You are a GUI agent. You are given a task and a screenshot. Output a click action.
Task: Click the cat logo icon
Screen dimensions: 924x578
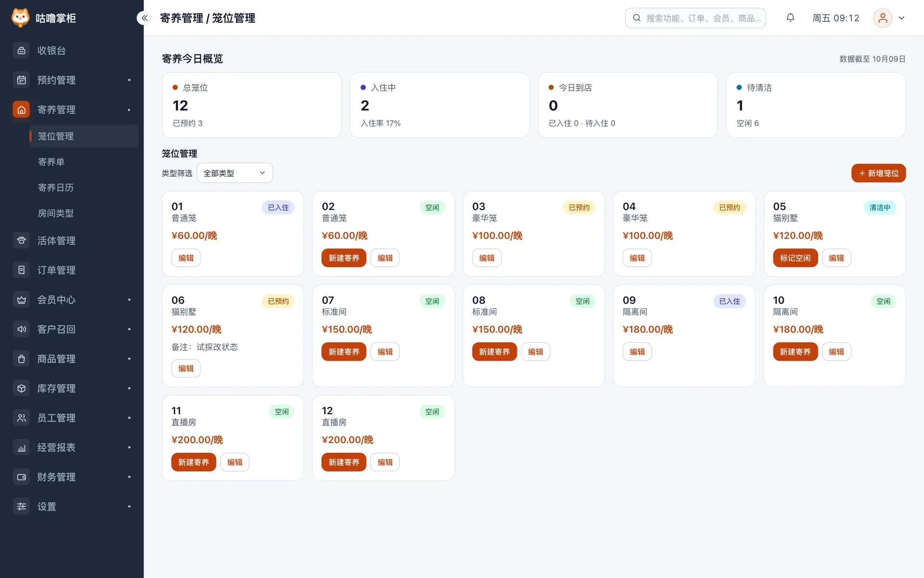point(20,18)
